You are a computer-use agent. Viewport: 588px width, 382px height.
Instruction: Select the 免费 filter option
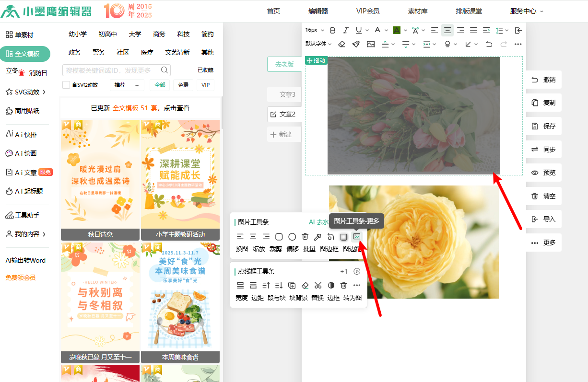183,85
